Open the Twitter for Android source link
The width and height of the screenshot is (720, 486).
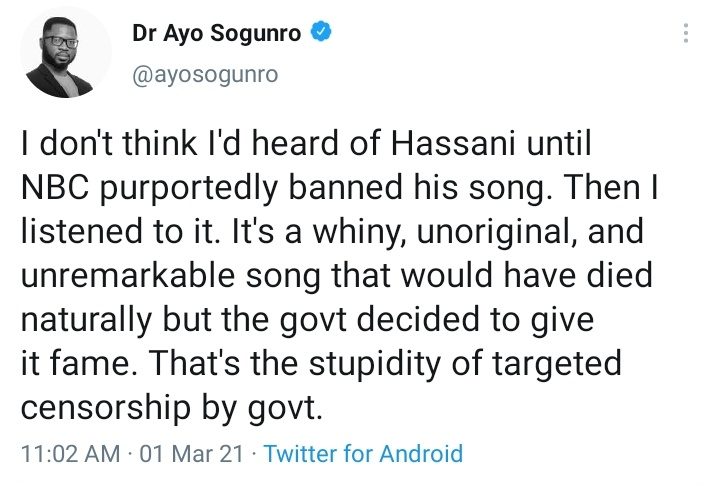click(x=363, y=453)
